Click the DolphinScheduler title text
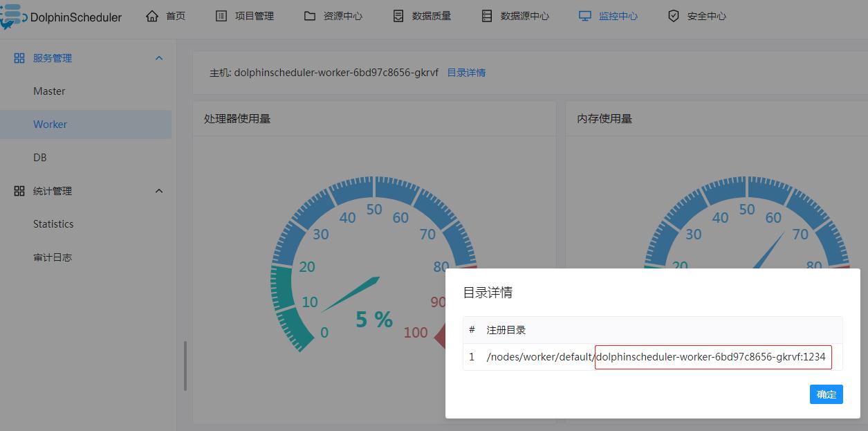Image resolution: width=868 pixels, height=431 pixels. click(76, 17)
